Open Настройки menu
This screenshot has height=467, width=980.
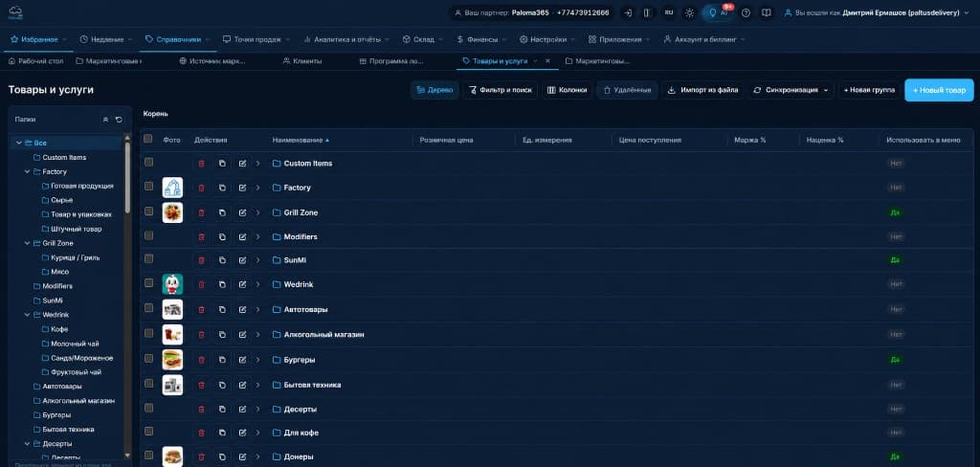(x=548, y=39)
